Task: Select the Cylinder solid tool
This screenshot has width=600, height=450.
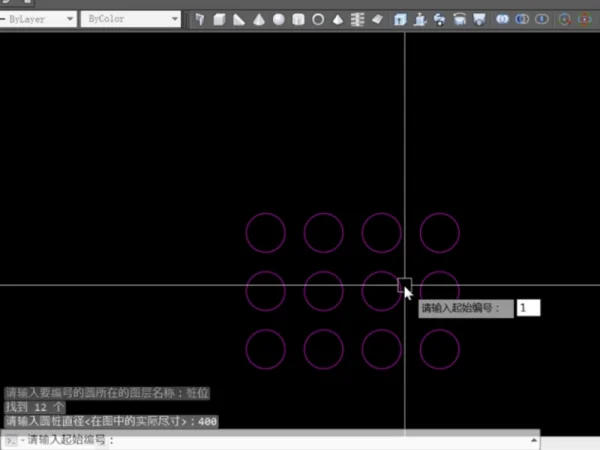Action: click(x=298, y=19)
